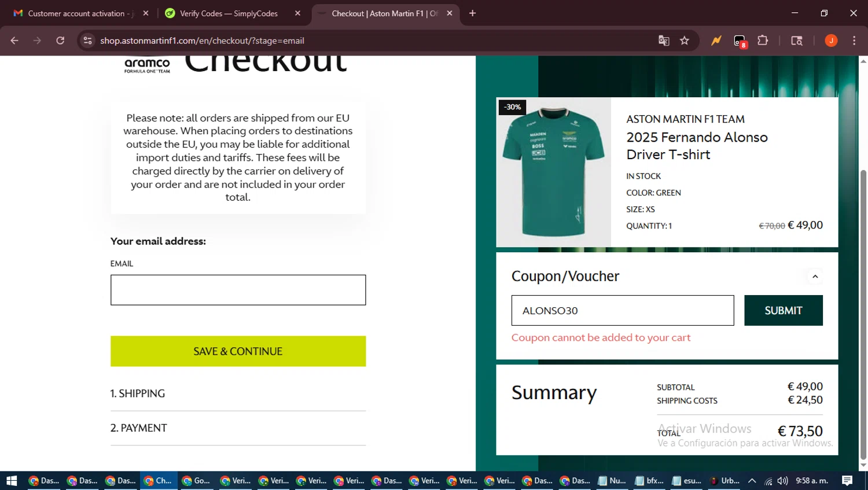This screenshot has width=868, height=490.
Task: Click the IN STOCK label
Action: [643, 176]
